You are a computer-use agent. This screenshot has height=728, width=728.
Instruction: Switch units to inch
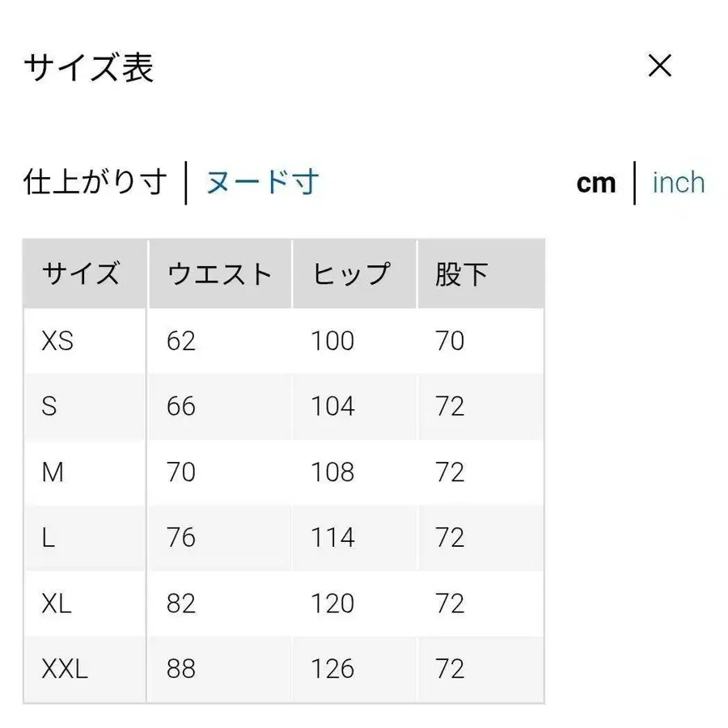click(x=679, y=184)
